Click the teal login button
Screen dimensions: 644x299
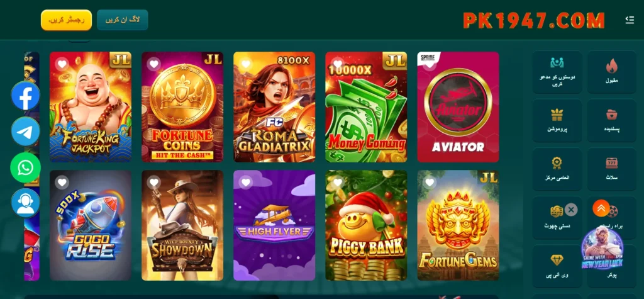pos(123,20)
